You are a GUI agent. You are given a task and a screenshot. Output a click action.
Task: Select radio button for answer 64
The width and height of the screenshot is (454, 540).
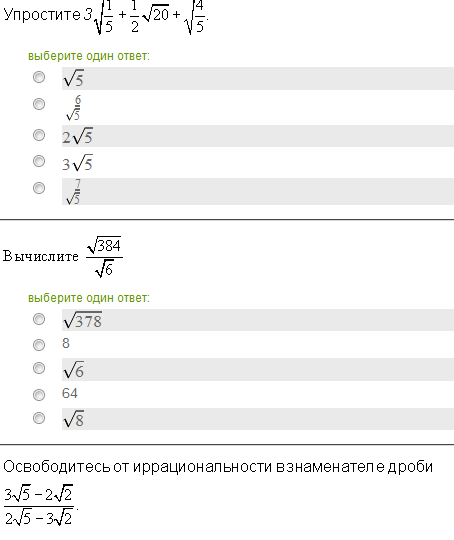[x=39, y=395]
